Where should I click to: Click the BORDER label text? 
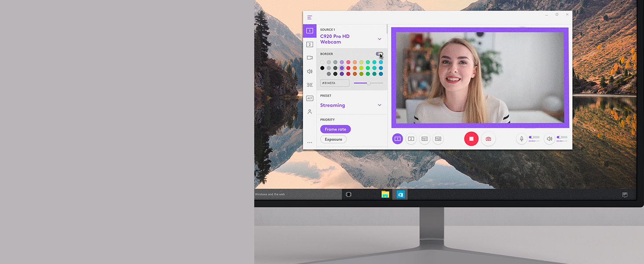pos(326,54)
